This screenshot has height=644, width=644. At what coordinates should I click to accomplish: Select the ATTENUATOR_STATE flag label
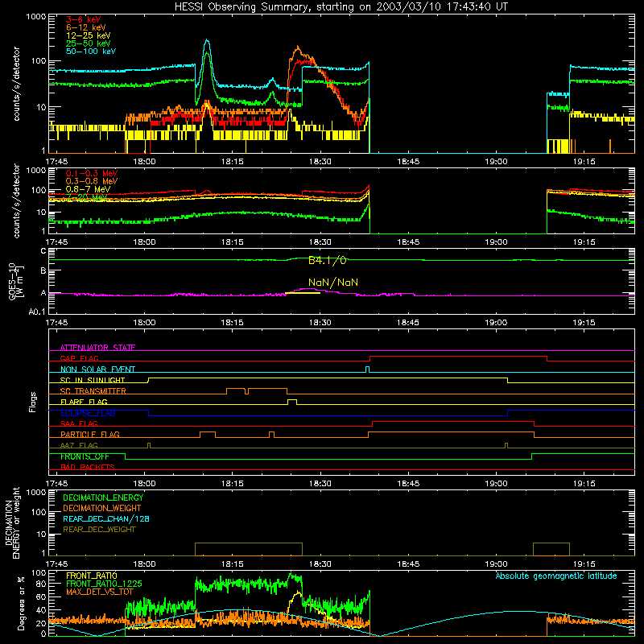pyautogui.click(x=97, y=348)
